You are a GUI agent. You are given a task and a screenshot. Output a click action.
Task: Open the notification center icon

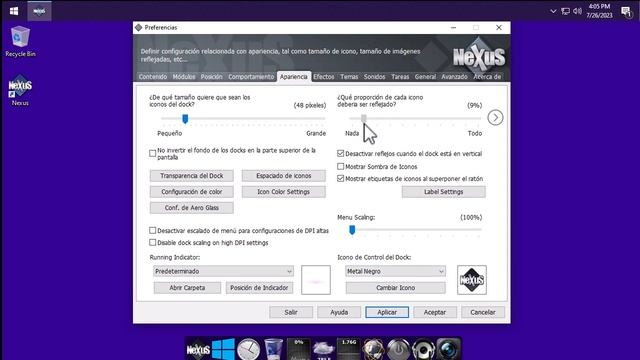[x=626, y=11]
